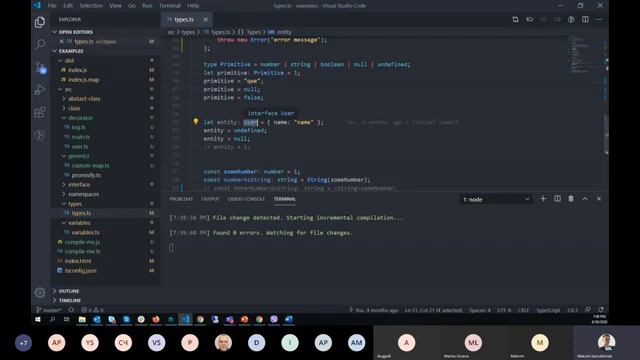640x360 pixels.
Task: Select the TERMINAL panel tab
Action: click(x=285, y=199)
